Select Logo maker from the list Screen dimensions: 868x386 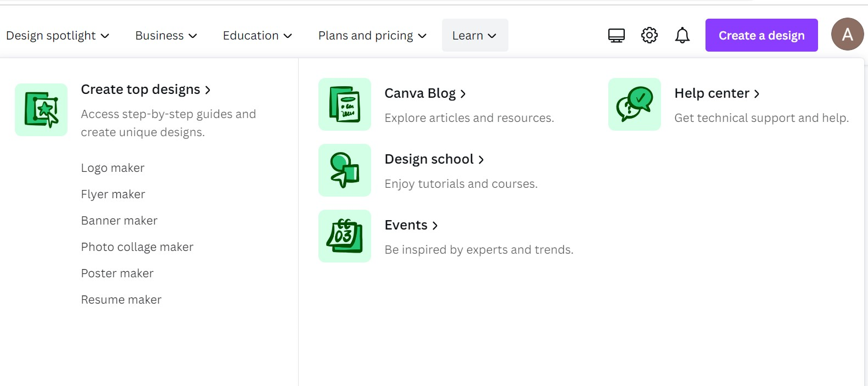(113, 168)
